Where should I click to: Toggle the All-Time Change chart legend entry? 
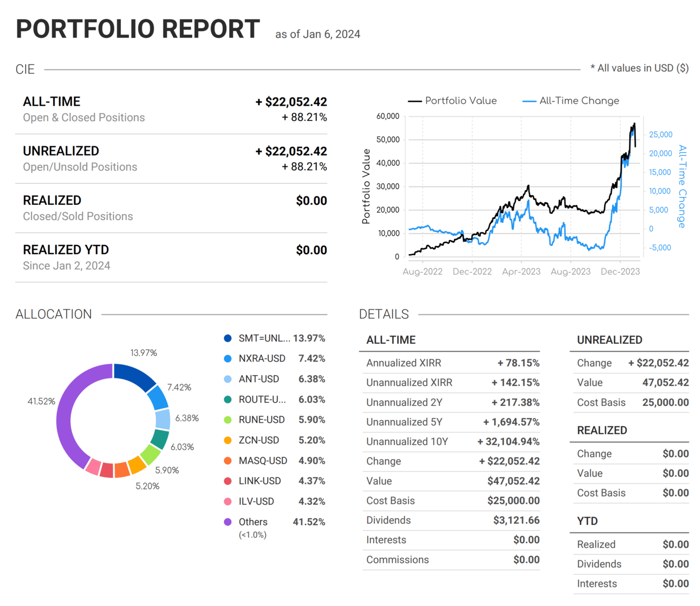pos(571,101)
